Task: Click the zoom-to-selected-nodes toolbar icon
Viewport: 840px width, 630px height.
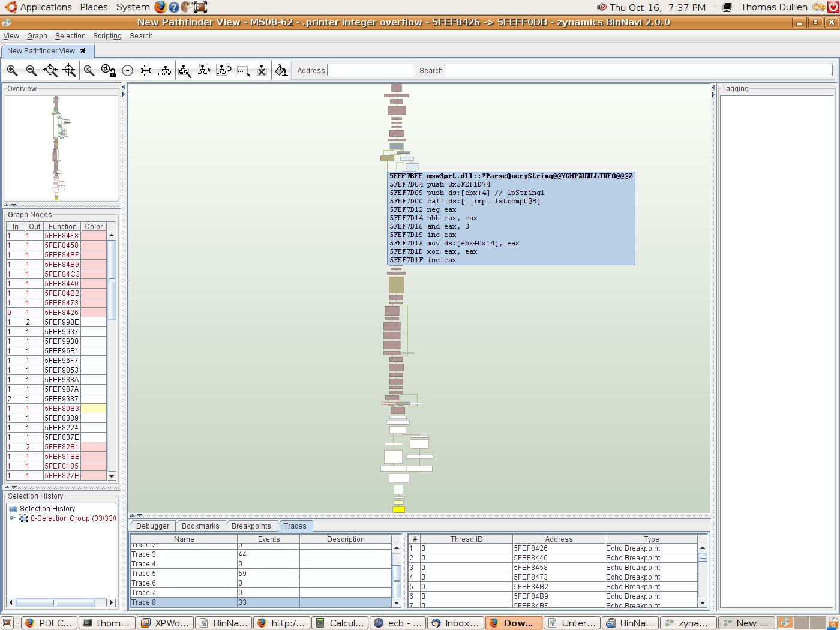Action: [x=50, y=70]
